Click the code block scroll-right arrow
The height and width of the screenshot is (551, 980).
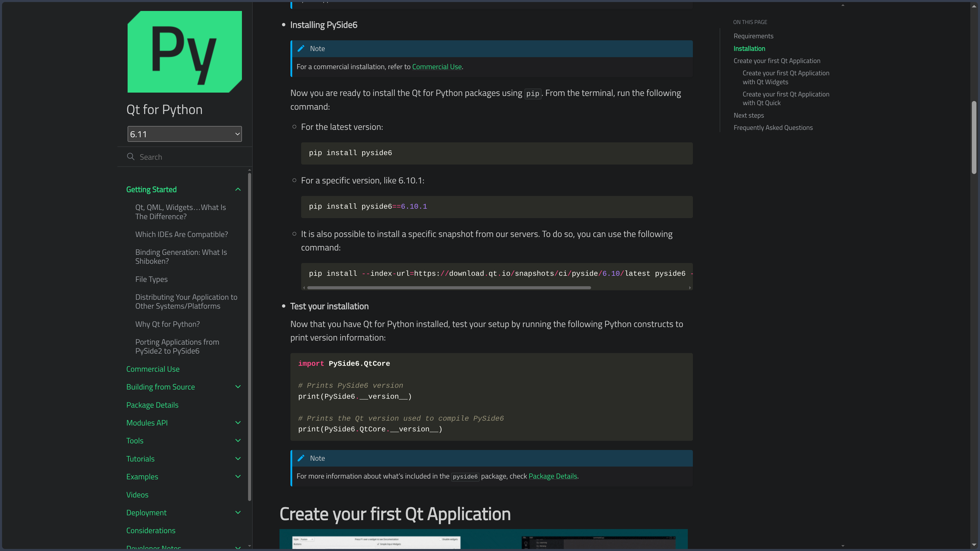(x=690, y=288)
